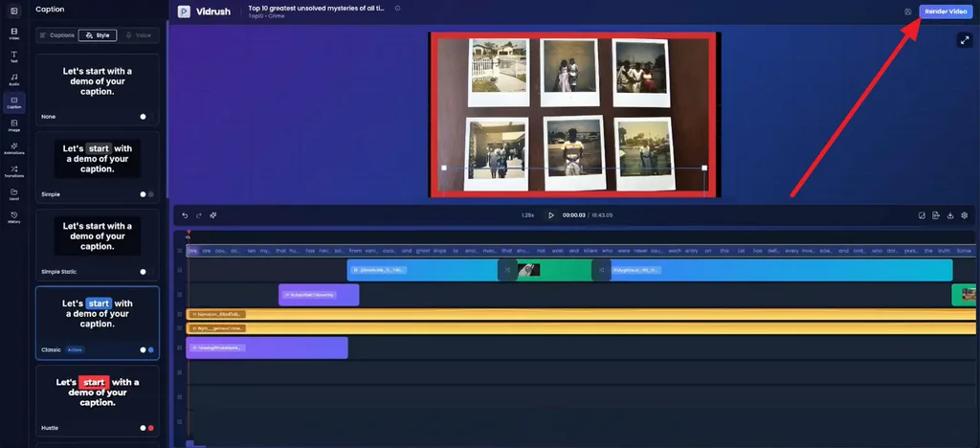The image size is (980, 448).
Task: Open the Transitions panel in sidebar
Action: (13, 171)
